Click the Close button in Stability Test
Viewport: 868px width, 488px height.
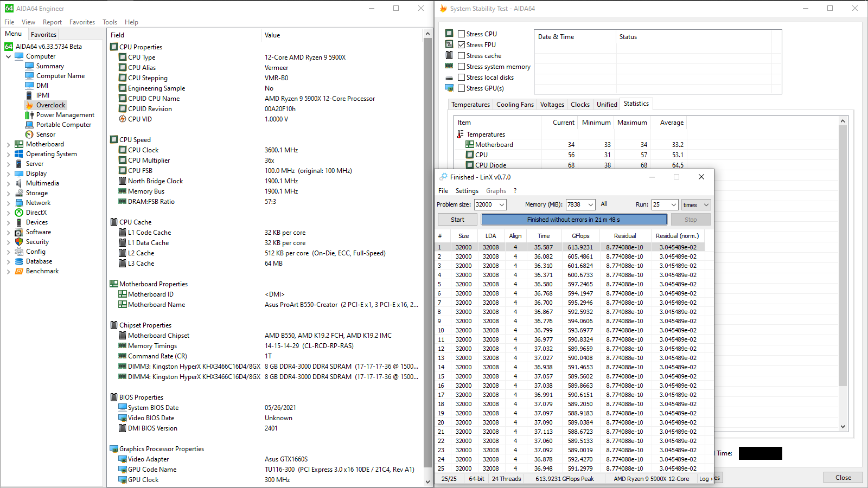(843, 478)
